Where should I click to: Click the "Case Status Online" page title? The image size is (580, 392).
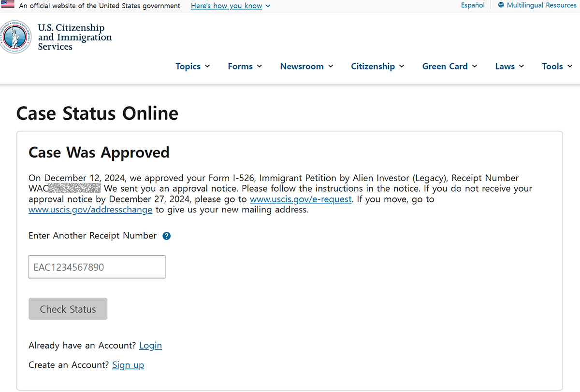[x=97, y=113]
